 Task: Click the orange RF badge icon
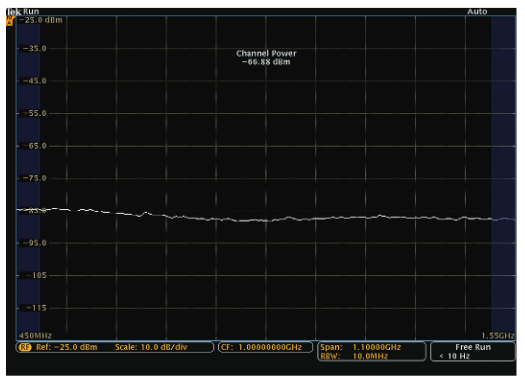25,347
